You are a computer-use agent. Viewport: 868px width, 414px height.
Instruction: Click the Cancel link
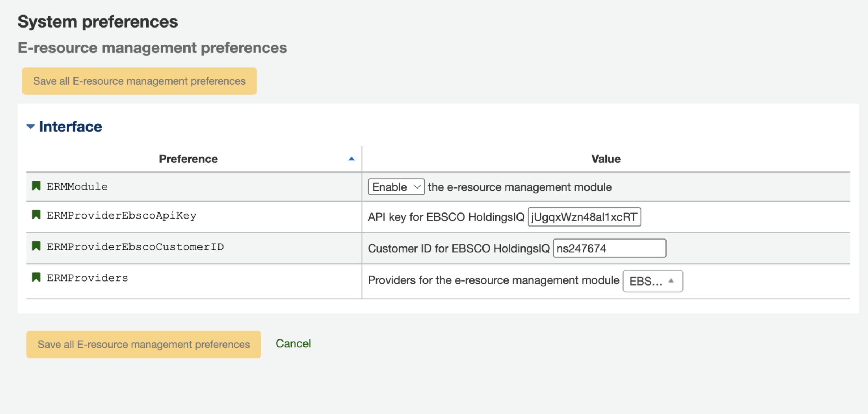pyautogui.click(x=293, y=343)
